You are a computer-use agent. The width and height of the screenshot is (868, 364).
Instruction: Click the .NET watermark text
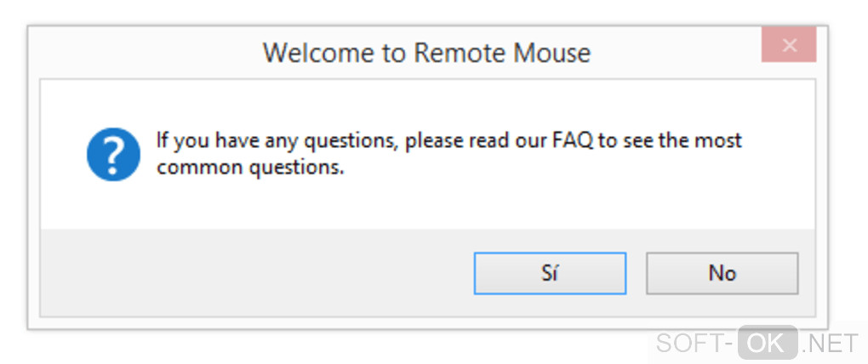click(x=831, y=343)
